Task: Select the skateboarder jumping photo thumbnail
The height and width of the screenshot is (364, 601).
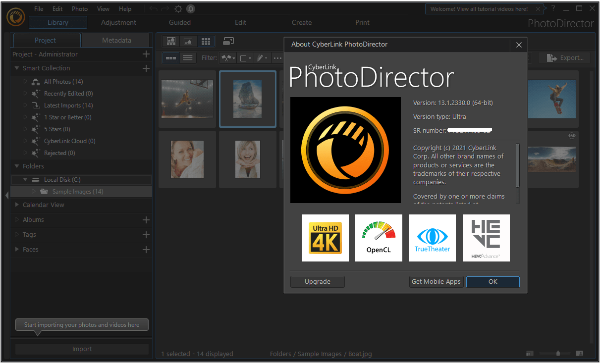Action: click(552, 99)
